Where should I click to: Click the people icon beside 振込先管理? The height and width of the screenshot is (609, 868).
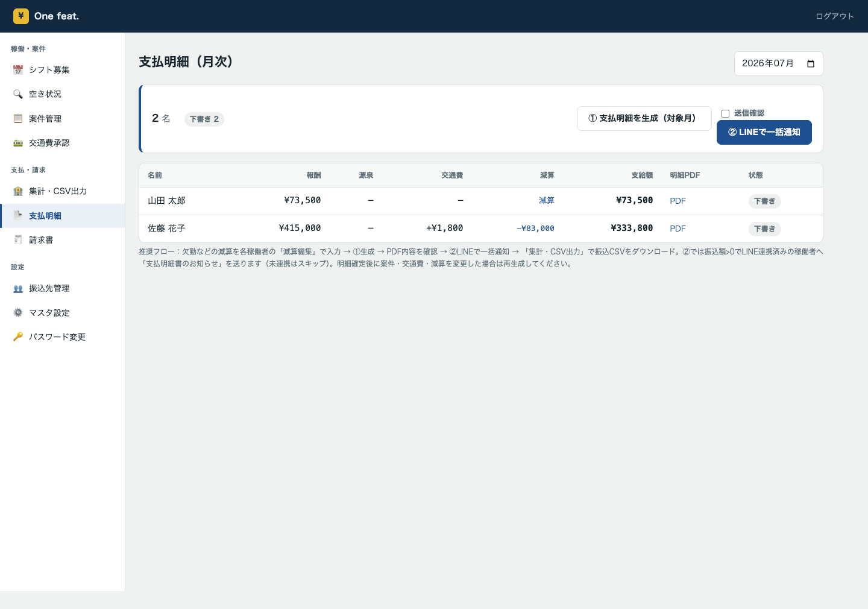(x=18, y=288)
